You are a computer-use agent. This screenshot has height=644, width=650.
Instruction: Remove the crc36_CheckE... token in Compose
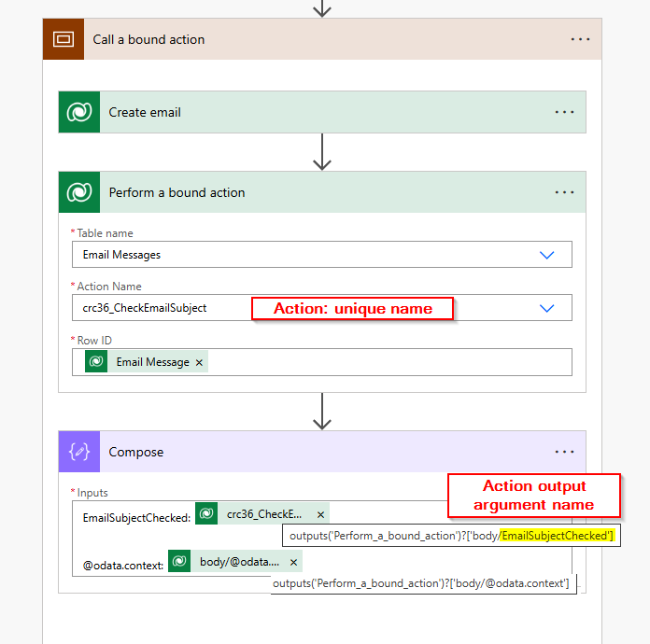(320, 514)
